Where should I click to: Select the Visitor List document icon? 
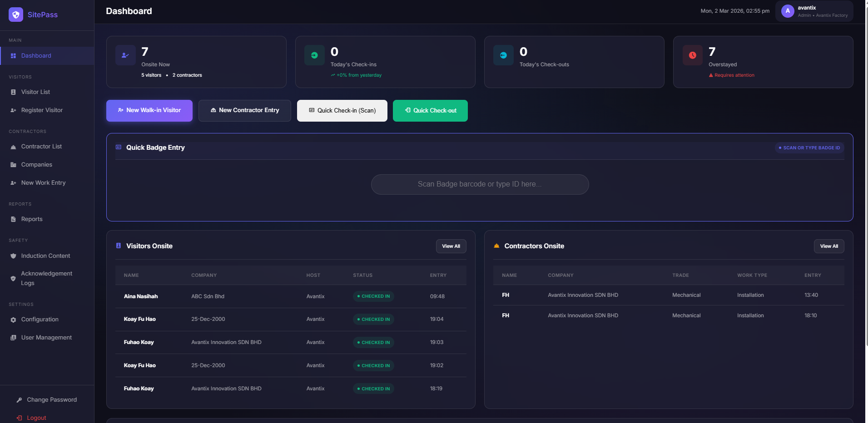pyautogui.click(x=13, y=92)
